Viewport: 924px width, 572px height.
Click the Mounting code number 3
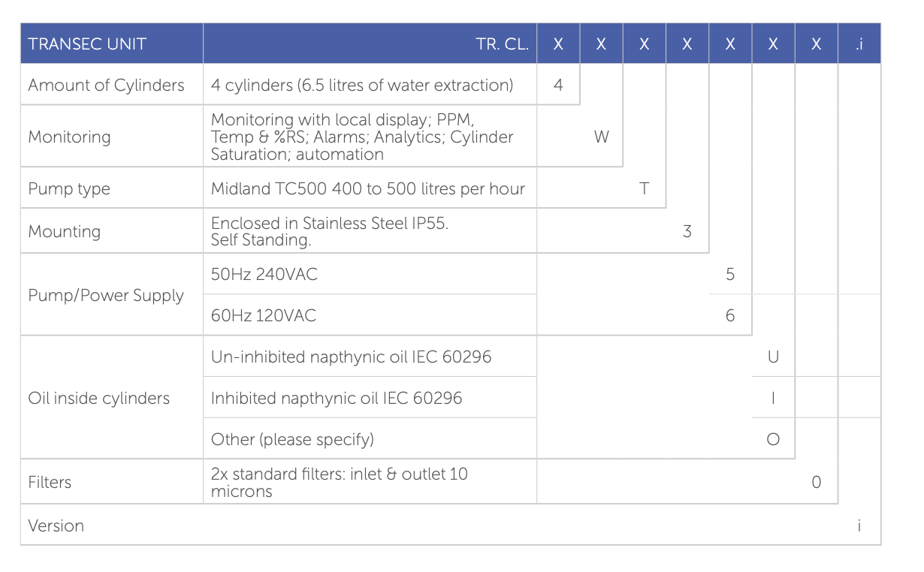(x=687, y=231)
